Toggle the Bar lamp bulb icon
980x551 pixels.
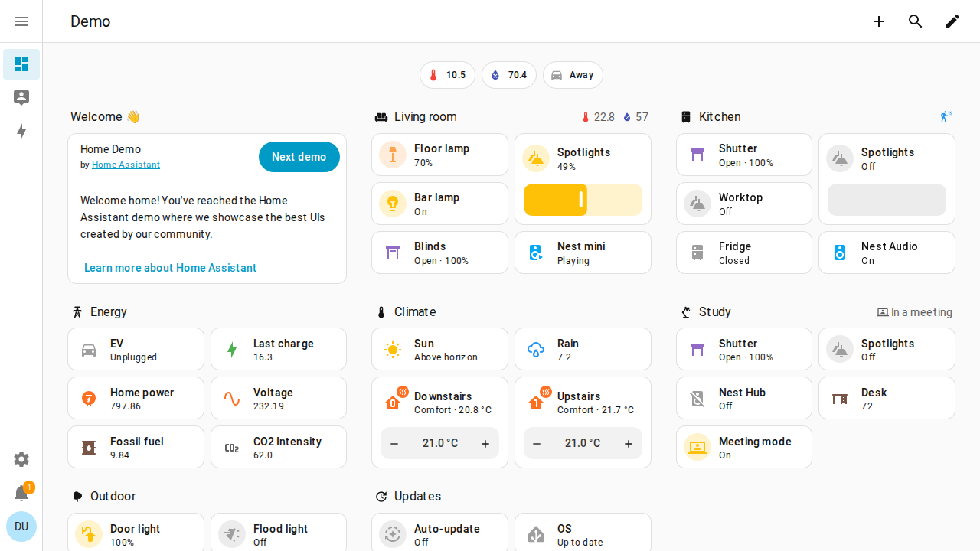point(393,204)
